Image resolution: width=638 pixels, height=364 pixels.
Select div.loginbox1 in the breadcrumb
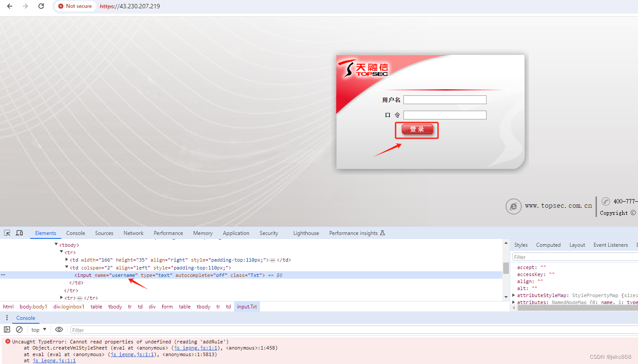[69, 307]
